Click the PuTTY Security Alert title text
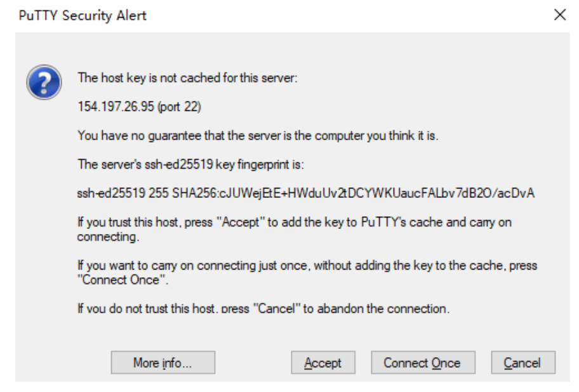579x392 pixels. tap(83, 16)
